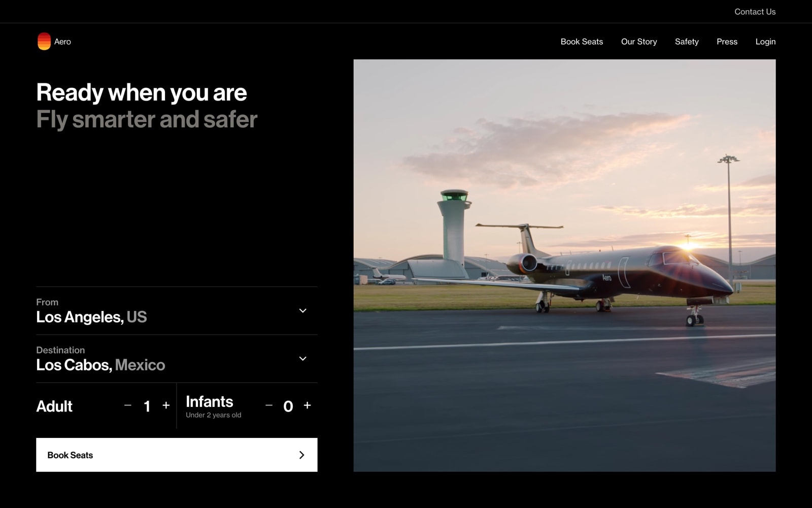This screenshot has height=508, width=812.
Task: Increase Adult count with plus icon
Action: [166, 405]
